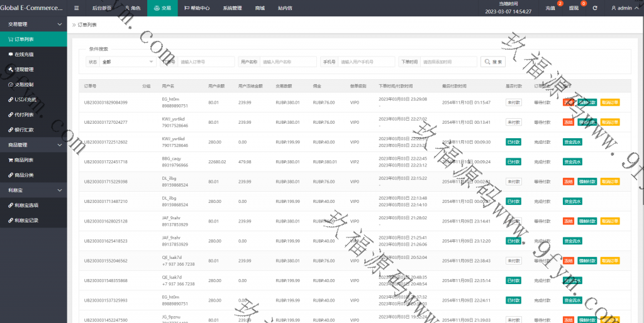The image size is (644, 323).
Task: Open 在线充值 in the sidebar
Action: click(x=24, y=54)
